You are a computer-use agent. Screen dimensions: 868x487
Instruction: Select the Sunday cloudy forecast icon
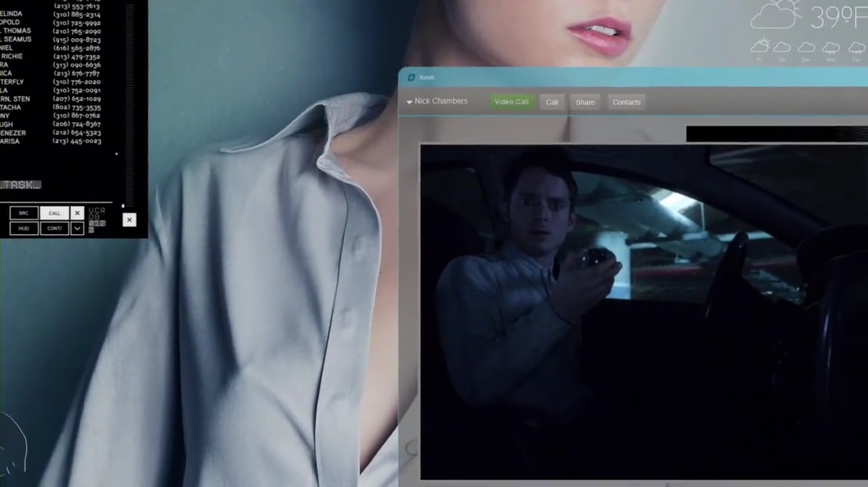[x=806, y=47]
